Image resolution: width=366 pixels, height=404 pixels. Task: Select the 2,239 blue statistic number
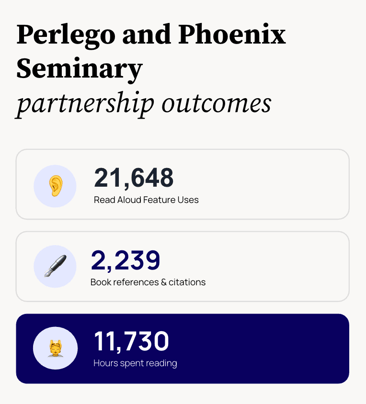click(125, 260)
